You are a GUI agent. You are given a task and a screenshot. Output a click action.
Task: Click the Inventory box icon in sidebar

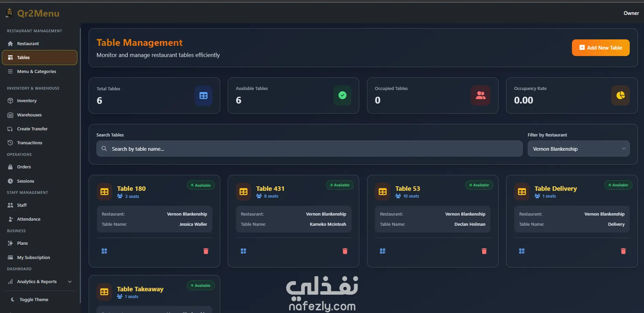coord(10,101)
